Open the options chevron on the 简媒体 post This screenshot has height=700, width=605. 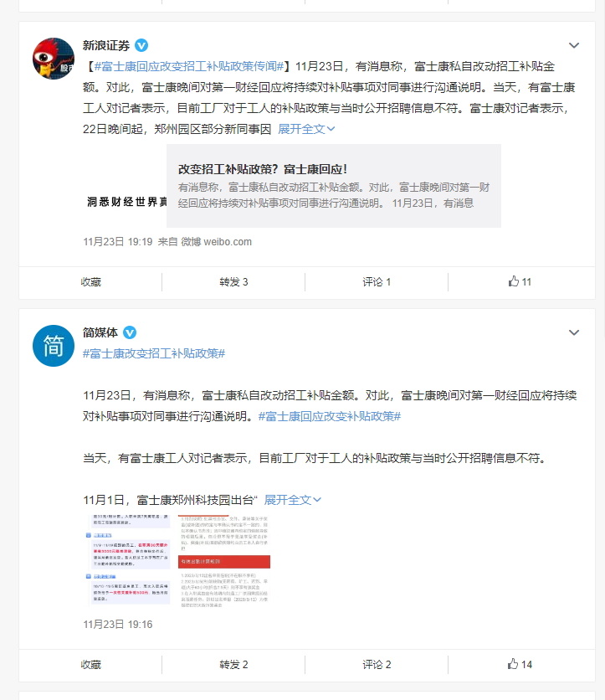pos(574,332)
